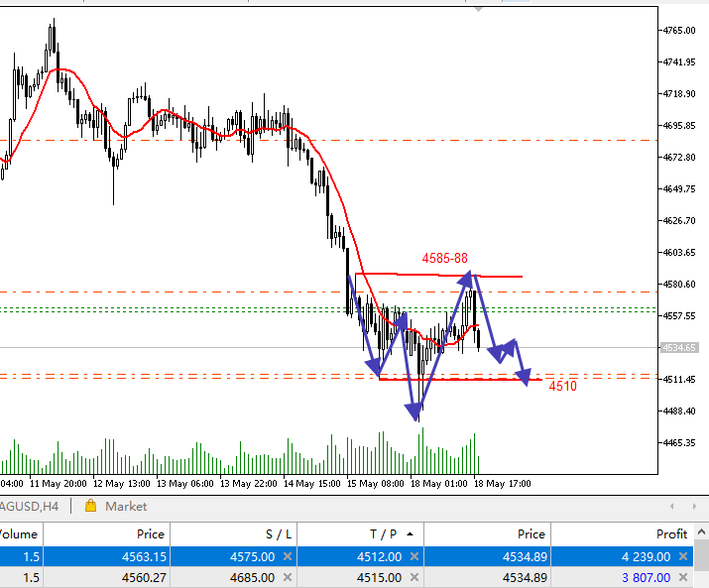The width and height of the screenshot is (709, 588).
Task: Select the 4534.65 current price label
Action: 679,347
